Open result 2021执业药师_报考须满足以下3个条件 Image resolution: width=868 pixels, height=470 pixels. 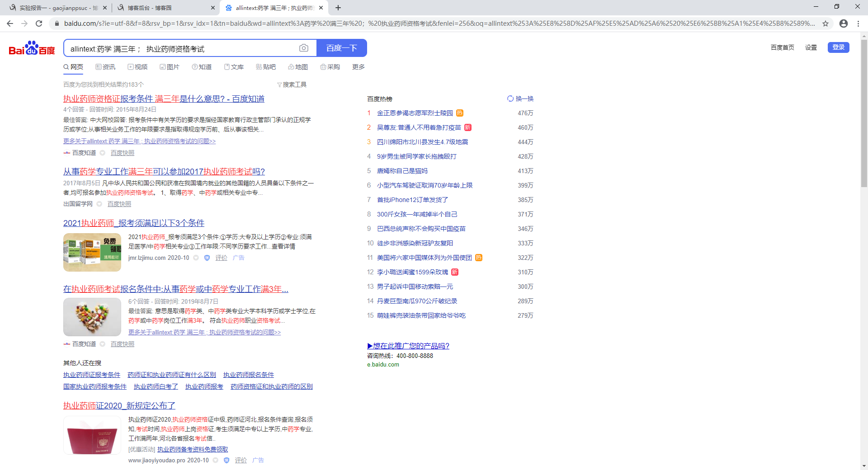pos(134,223)
